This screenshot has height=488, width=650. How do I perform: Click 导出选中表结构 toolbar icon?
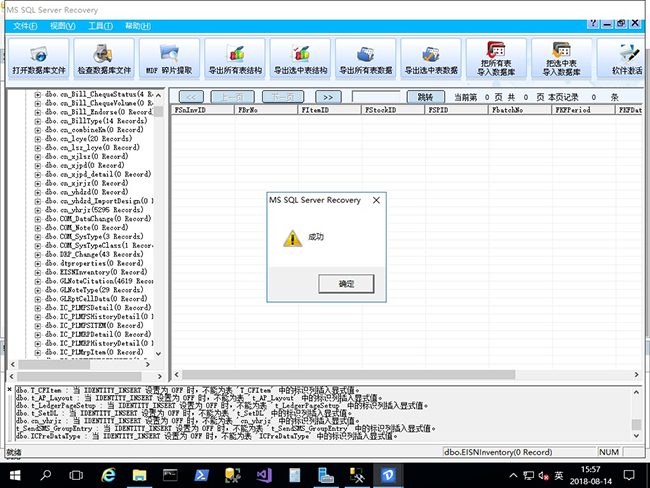click(300, 59)
